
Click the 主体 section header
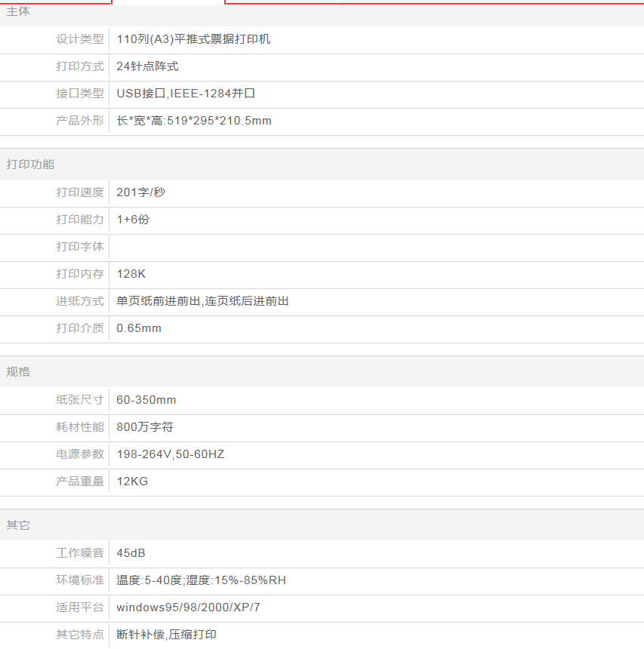[x=19, y=12]
